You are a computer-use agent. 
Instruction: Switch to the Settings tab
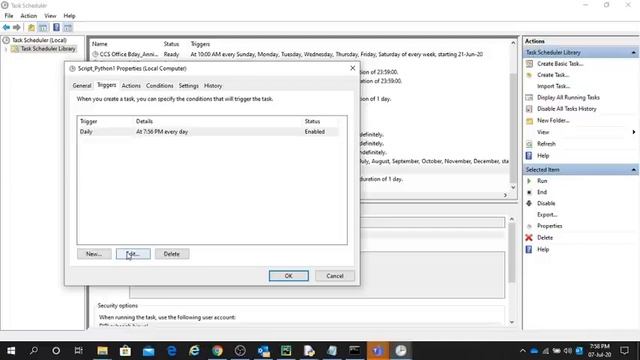[189, 86]
